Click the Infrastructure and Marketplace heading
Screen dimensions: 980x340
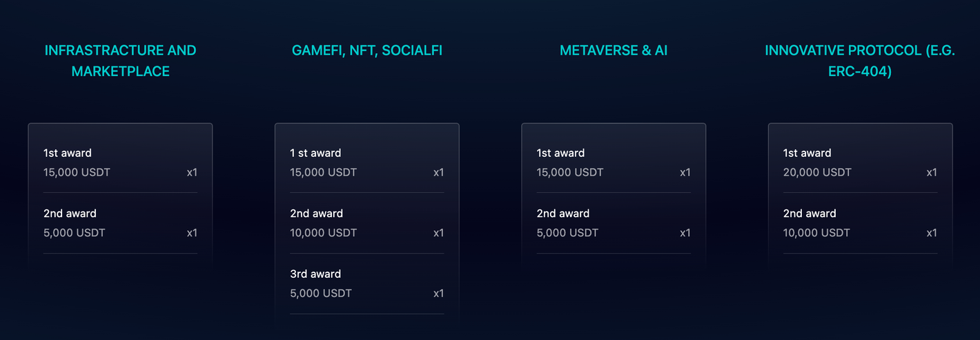(x=120, y=61)
